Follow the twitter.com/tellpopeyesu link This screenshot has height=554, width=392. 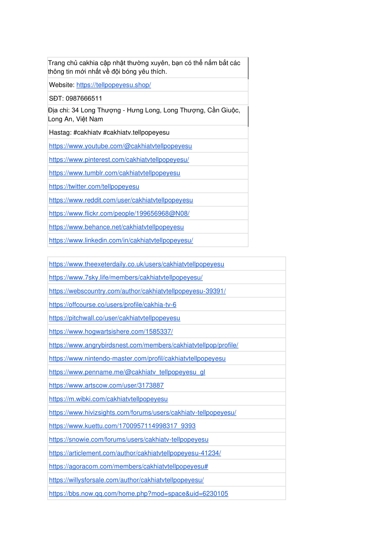pyautogui.click(x=94, y=187)
